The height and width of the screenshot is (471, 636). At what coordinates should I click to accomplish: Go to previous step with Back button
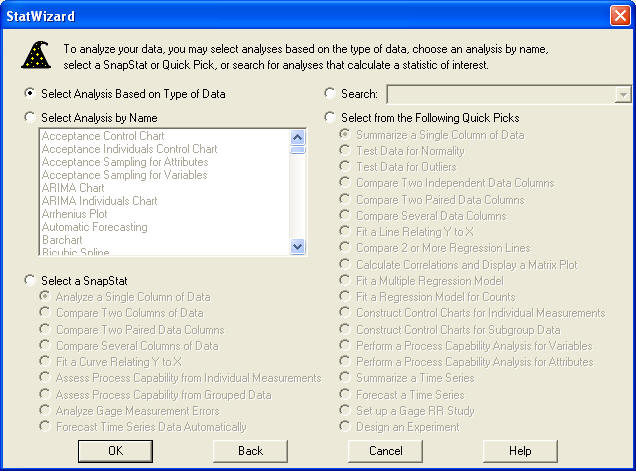(250, 451)
